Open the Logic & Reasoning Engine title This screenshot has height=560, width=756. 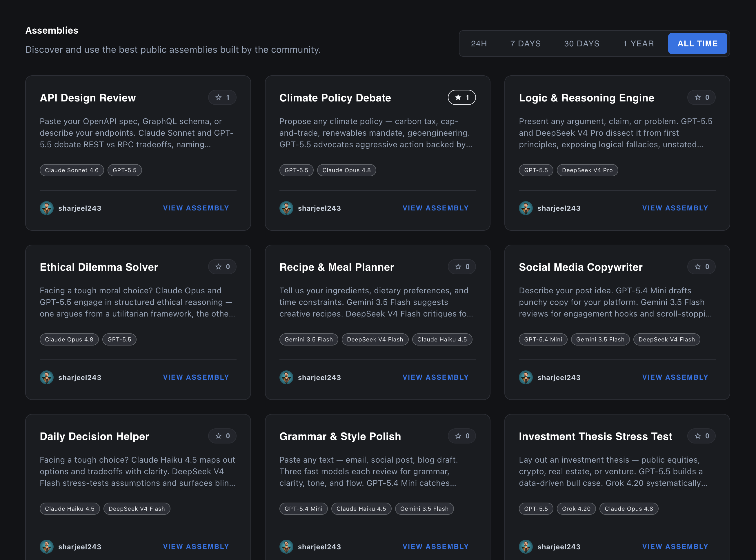point(586,98)
